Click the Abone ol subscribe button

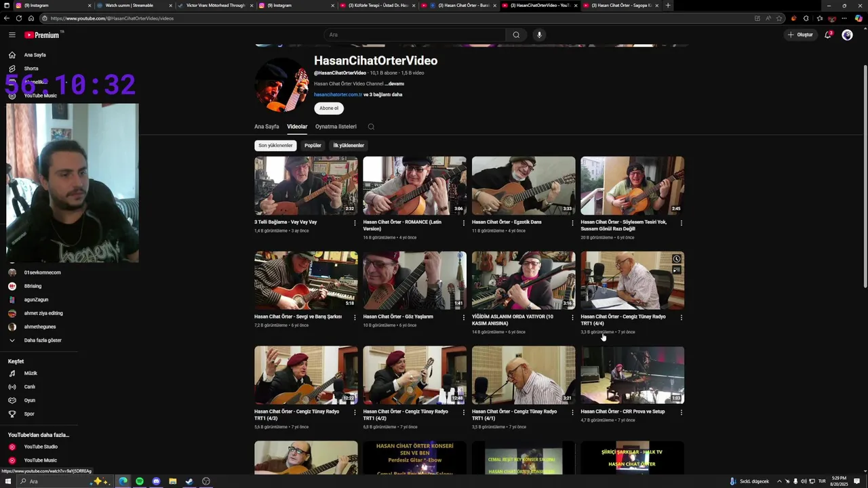[329, 108]
